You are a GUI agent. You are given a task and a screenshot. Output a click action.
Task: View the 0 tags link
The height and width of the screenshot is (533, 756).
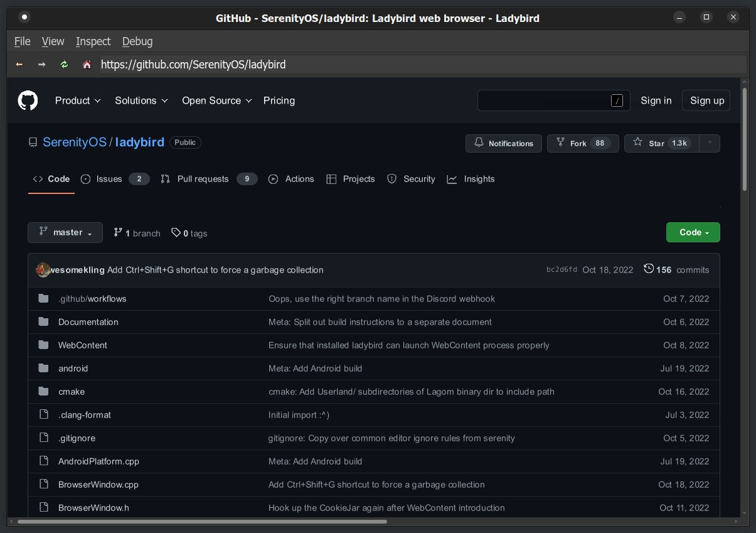pyautogui.click(x=189, y=233)
